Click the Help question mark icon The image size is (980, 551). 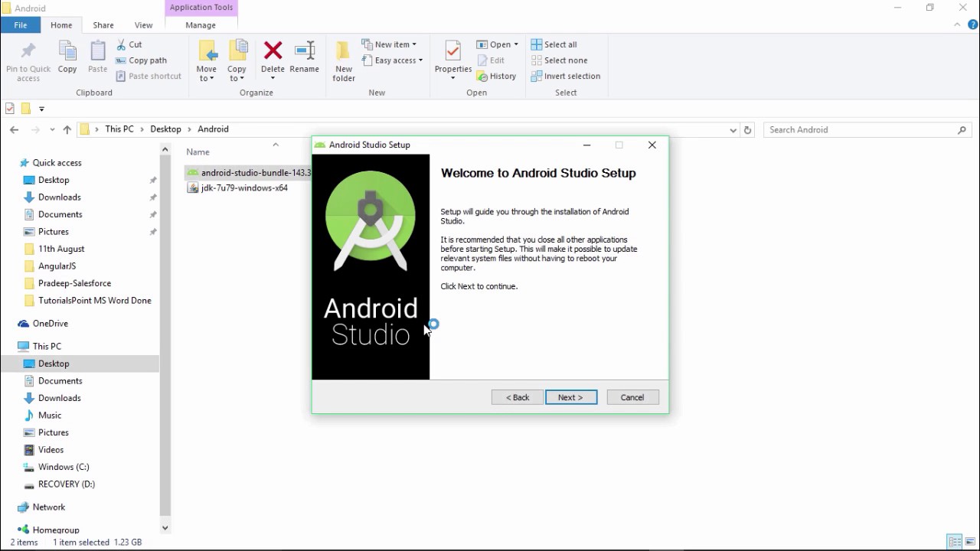[x=973, y=24]
